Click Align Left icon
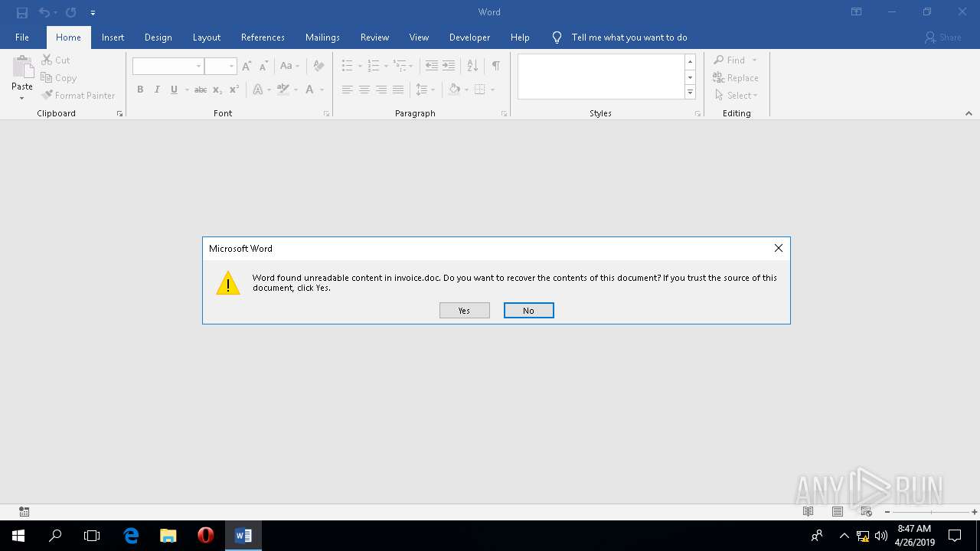 [347, 90]
